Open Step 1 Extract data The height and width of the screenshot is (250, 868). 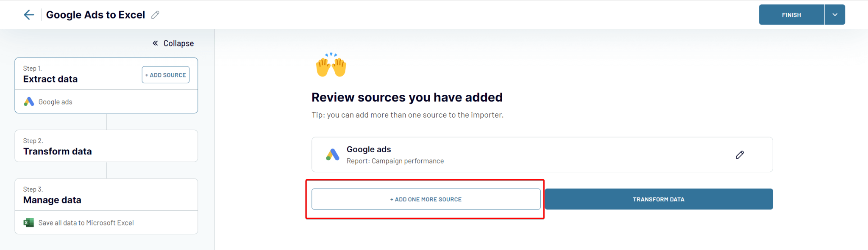(50, 79)
